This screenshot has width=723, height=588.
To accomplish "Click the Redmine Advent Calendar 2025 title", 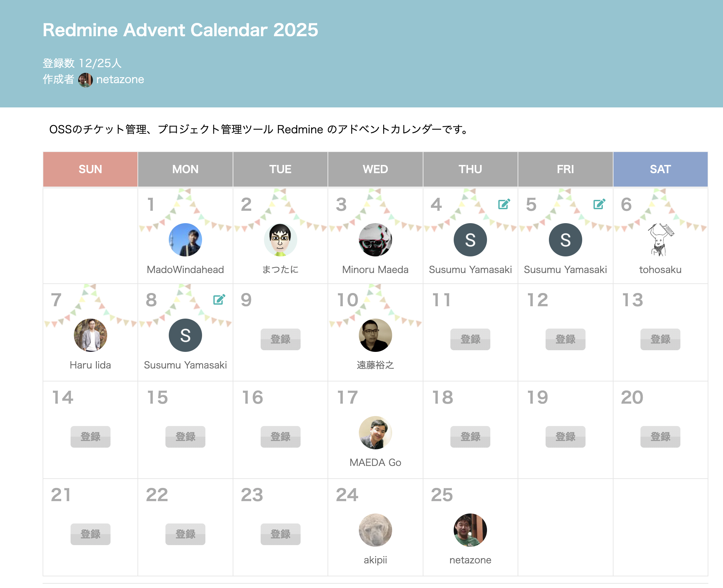I will (x=180, y=30).
